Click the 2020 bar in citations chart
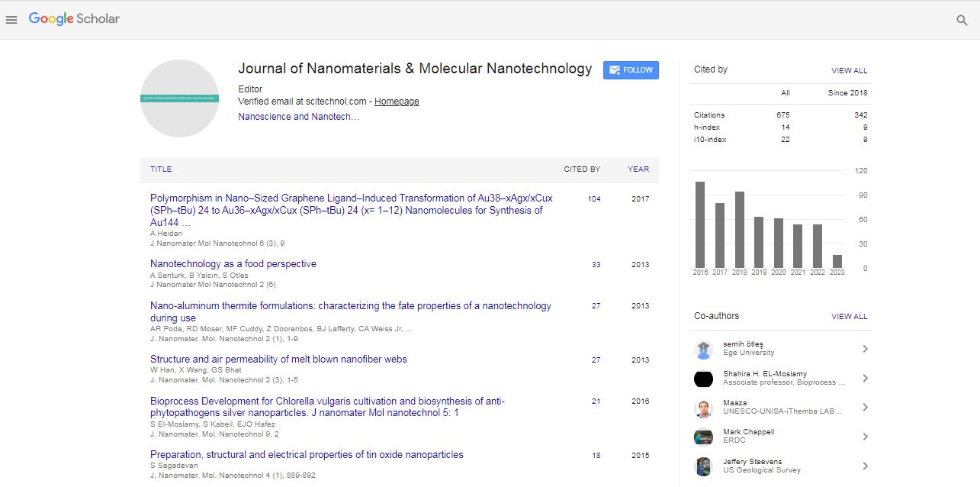The height and width of the screenshot is (487, 980). (x=779, y=243)
